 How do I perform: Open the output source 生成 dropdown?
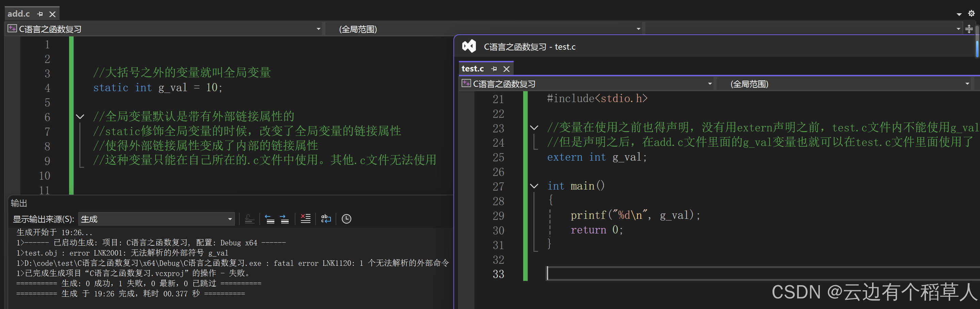pyautogui.click(x=156, y=219)
